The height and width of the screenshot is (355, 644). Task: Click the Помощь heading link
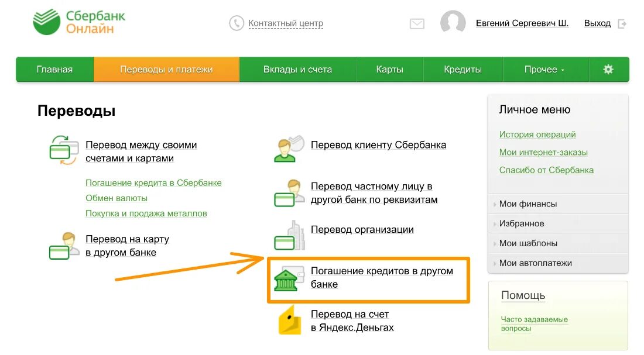tap(523, 295)
